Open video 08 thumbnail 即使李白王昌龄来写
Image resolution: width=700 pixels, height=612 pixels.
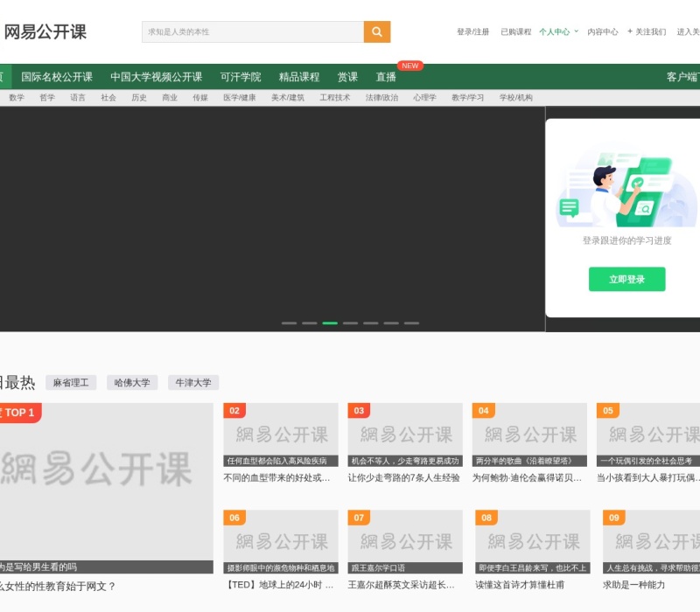coord(533,542)
